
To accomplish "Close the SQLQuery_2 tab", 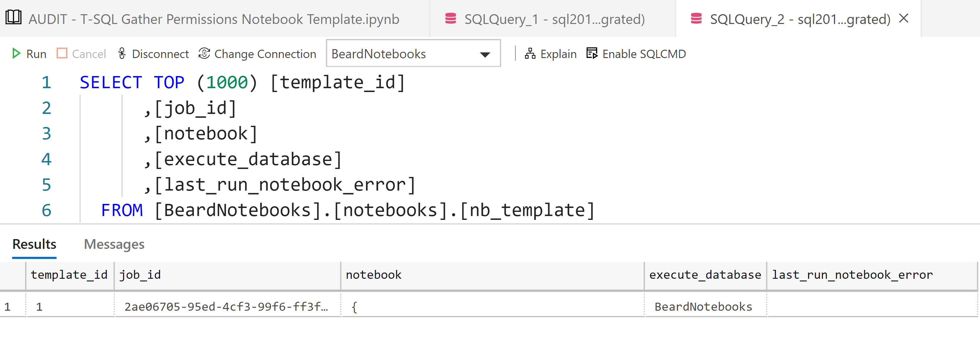I will (903, 18).
